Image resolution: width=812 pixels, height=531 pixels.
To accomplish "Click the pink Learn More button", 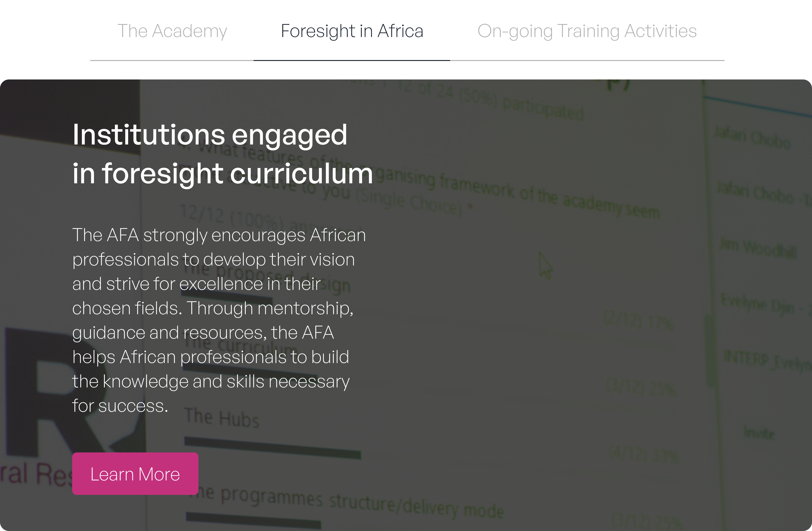I will pos(135,474).
